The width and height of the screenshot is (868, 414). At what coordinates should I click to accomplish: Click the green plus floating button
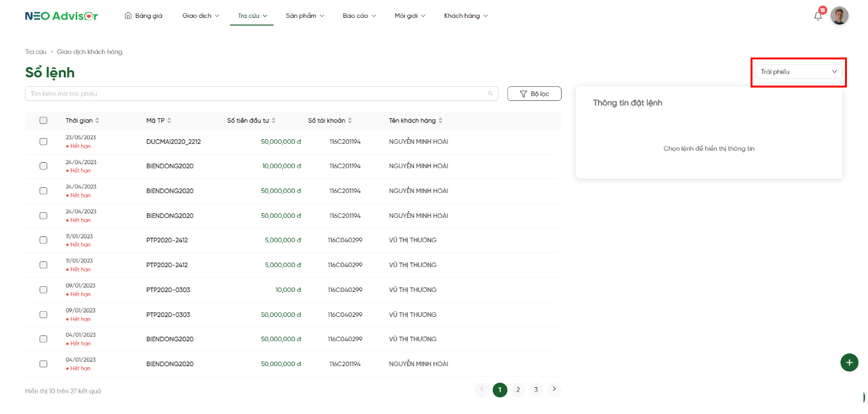(849, 362)
